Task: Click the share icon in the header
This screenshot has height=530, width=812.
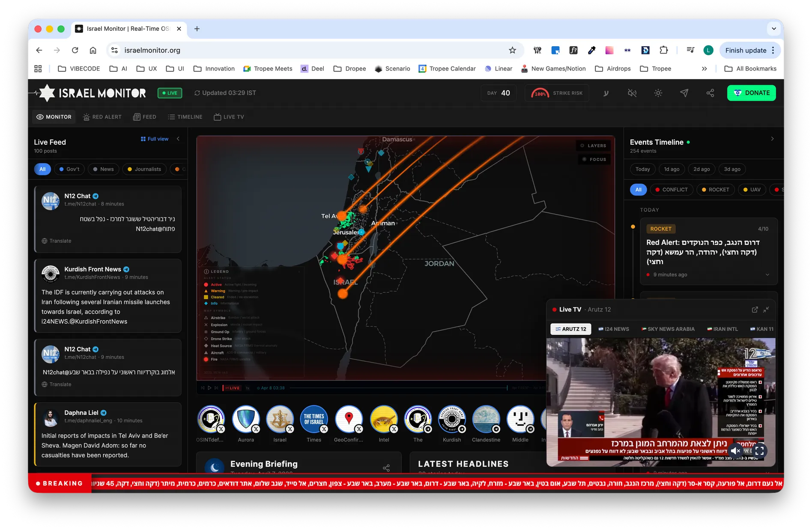Action: point(710,93)
